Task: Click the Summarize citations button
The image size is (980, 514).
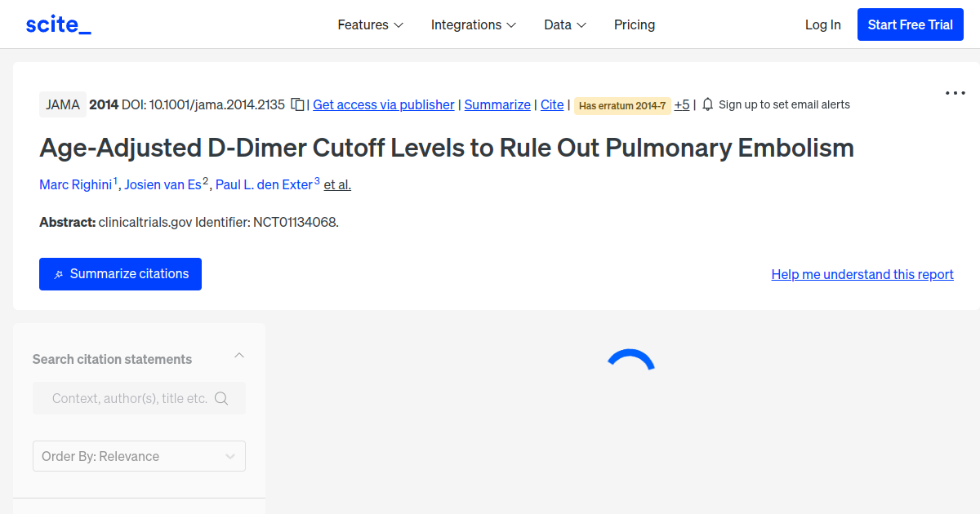Action: pos(120,274)
